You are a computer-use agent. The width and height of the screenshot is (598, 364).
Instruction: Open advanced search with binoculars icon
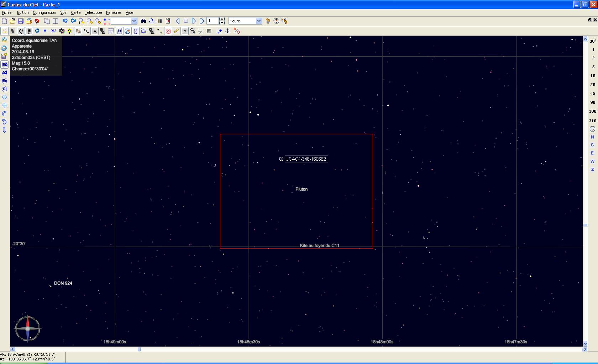click(x=143, y=21)
